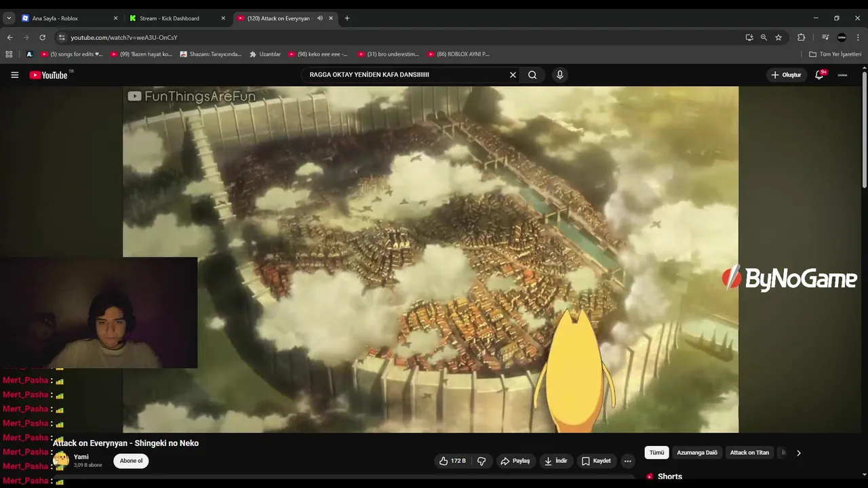The image size is (868, 488).
Task: Open the YouTube notifications bell
Action: coord(819,75)
